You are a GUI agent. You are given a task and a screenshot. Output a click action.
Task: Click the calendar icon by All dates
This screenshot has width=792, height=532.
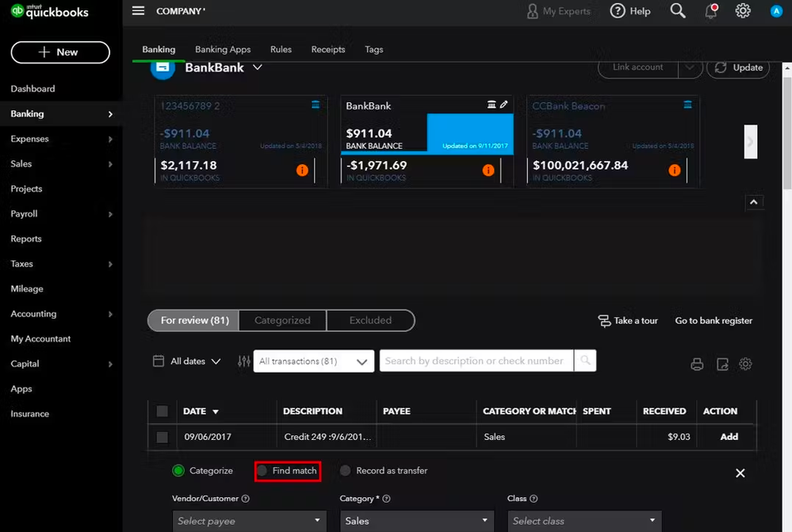[x=159, y=361]
